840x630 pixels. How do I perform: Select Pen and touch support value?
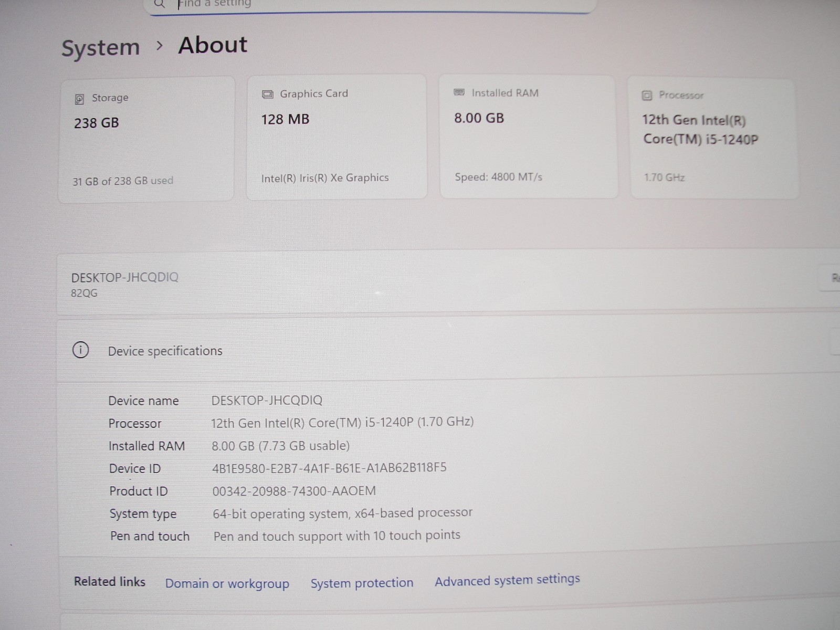[337, 535]
